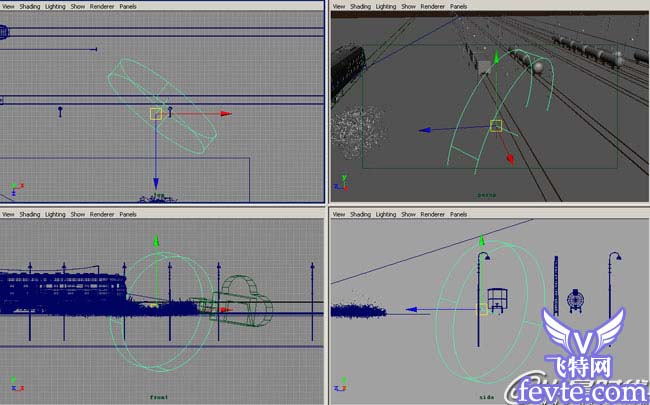
Task: Open Panels menu in side viewport panel
Action: [458, 214]
